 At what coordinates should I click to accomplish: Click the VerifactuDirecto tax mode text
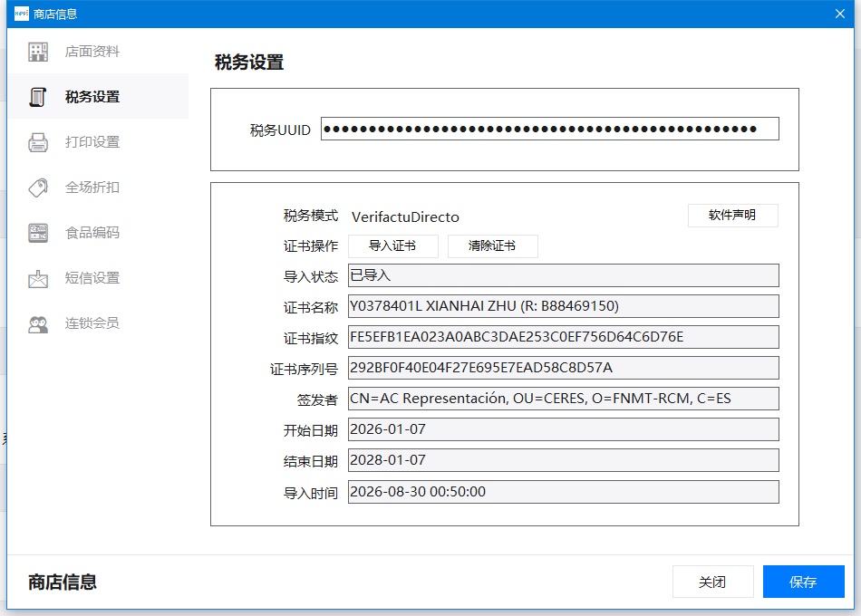pyautogui.click(x=405, y=217)
